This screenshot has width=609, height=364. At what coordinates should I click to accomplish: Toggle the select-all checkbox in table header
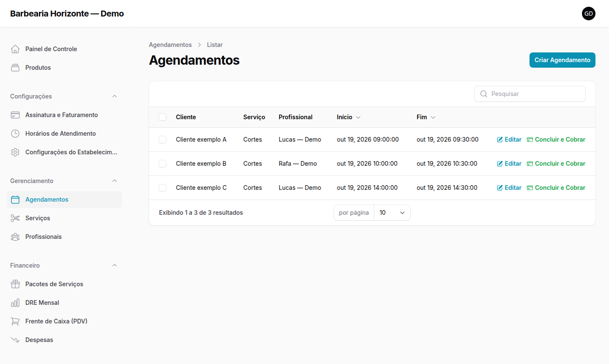tap(162, 117)
